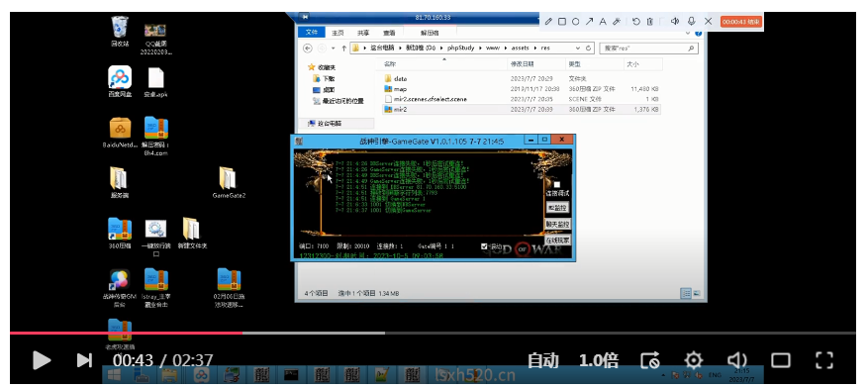
Task: Open the 自动 quality selector
Action: point(542,360)
